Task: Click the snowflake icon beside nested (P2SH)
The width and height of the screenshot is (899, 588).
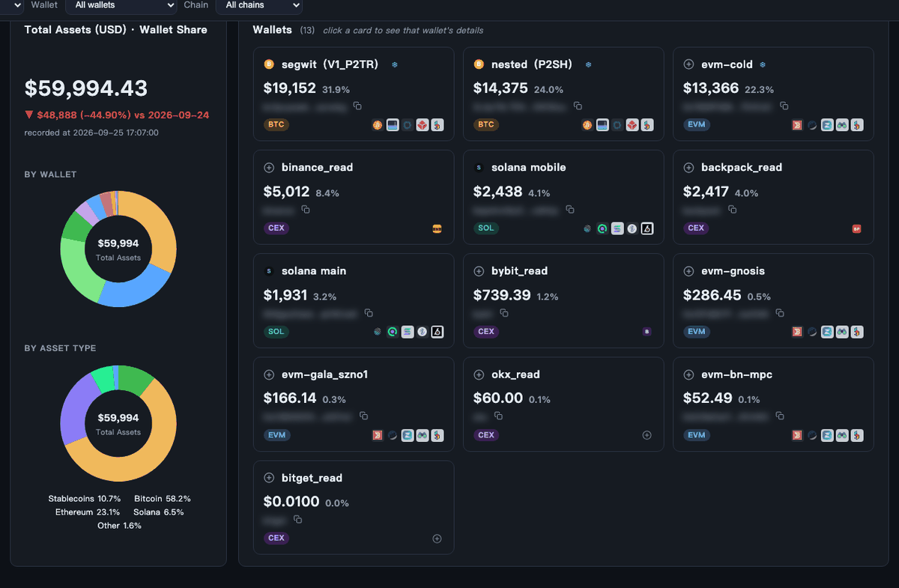Action: [x=589, y=65]
